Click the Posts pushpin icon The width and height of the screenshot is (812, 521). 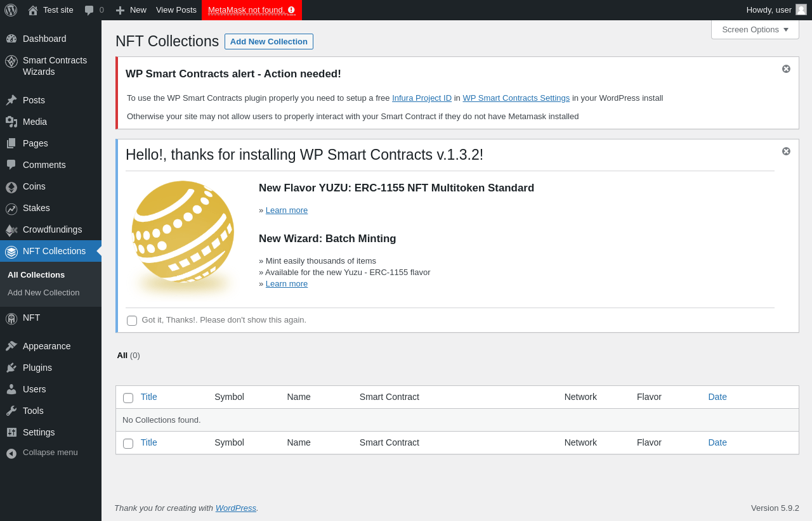[x=11, y=100]
